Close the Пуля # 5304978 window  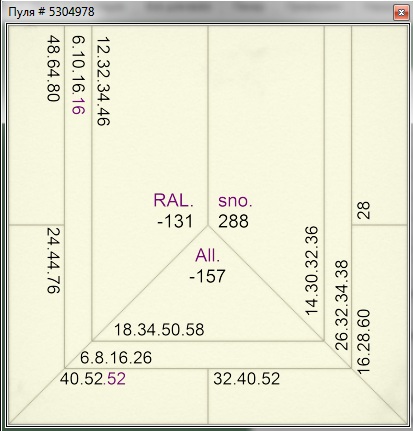[401, 13]
